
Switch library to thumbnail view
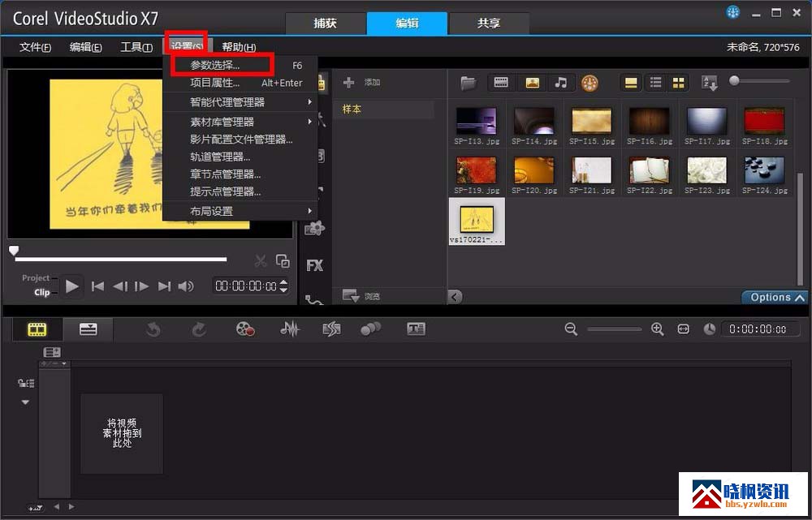point(678,83)
